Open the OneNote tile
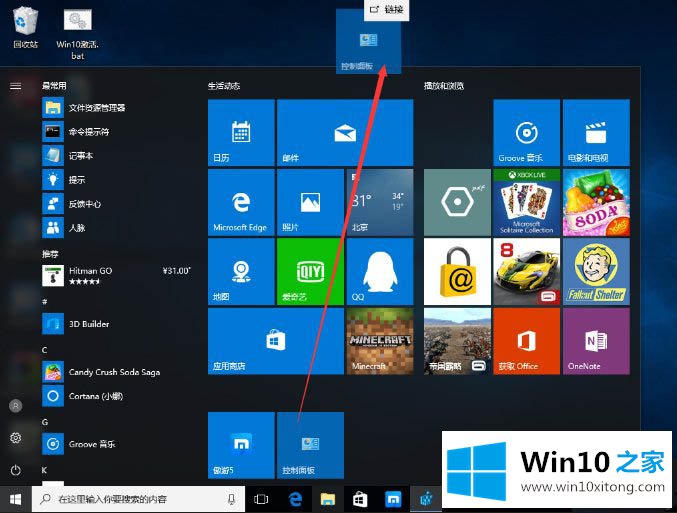Viewport: 677px width, 513px height. 596,341
